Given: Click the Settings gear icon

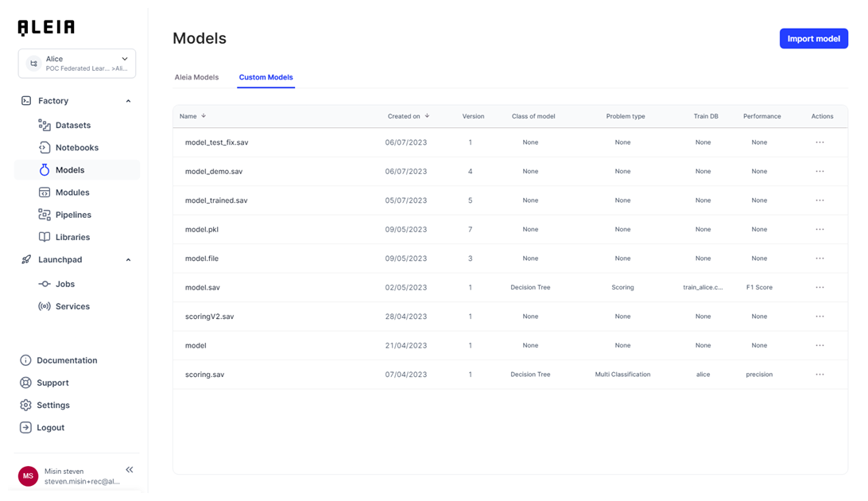Looking at the screenshot, I should (25, 405).
